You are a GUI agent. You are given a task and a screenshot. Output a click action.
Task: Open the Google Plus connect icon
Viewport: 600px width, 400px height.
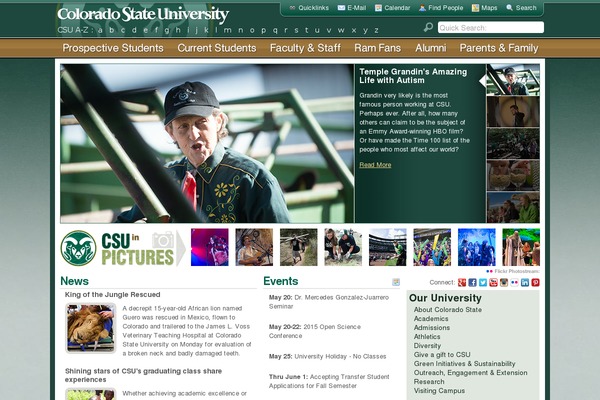[x=462, y=282]
